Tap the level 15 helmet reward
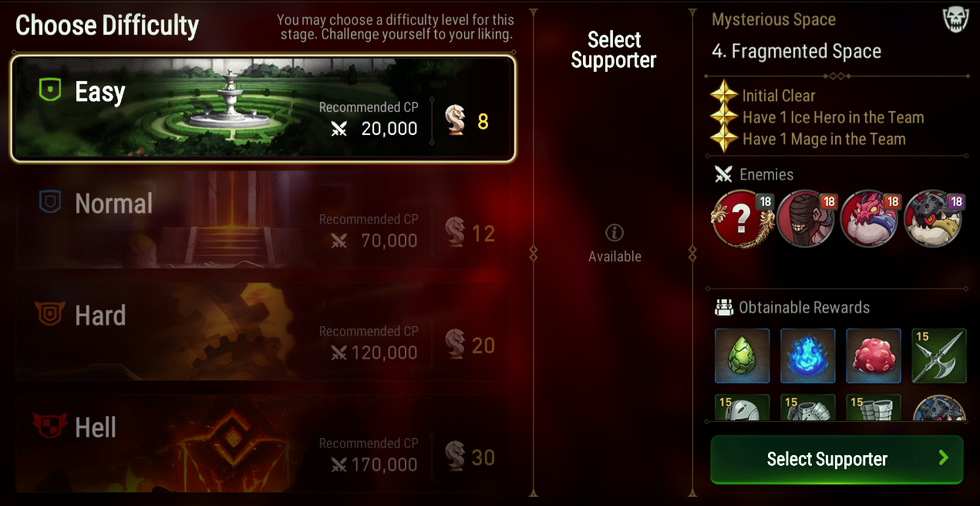The image size is (980, 506). [742, 407]
